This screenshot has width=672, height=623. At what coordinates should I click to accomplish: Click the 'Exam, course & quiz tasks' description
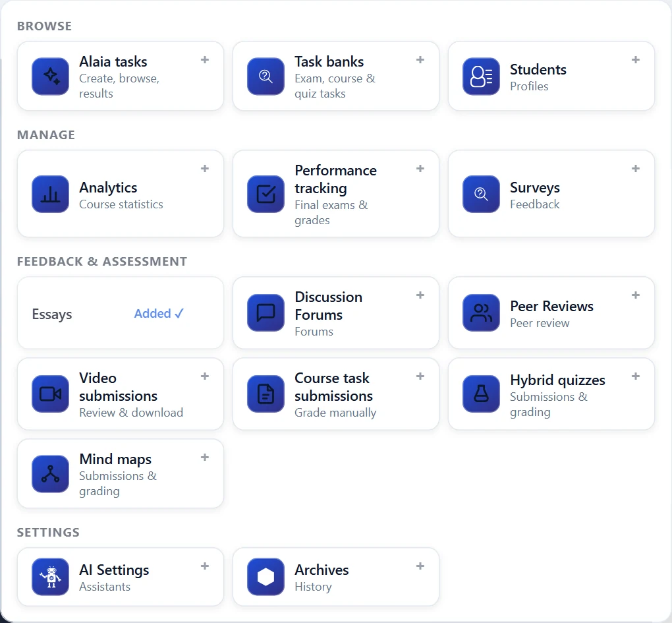pos(335,86)
